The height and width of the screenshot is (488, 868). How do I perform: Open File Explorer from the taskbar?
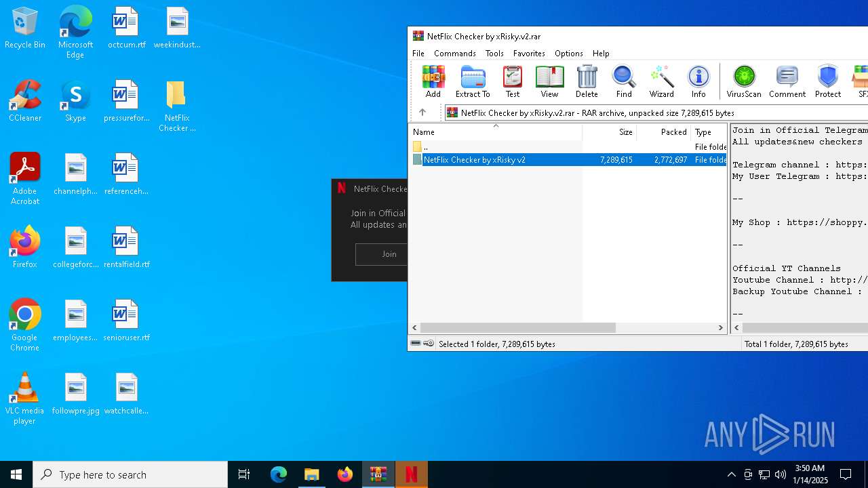[x=312, y=474]
